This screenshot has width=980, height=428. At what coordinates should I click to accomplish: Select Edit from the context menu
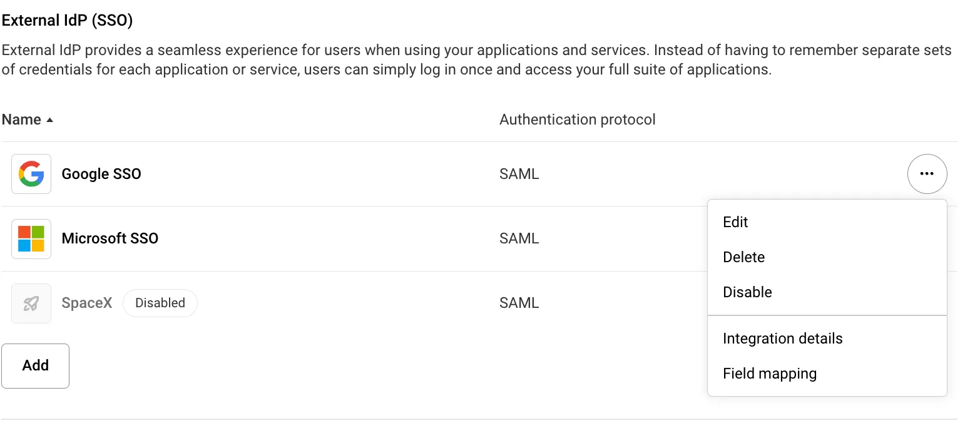click(x=735, y=222)
